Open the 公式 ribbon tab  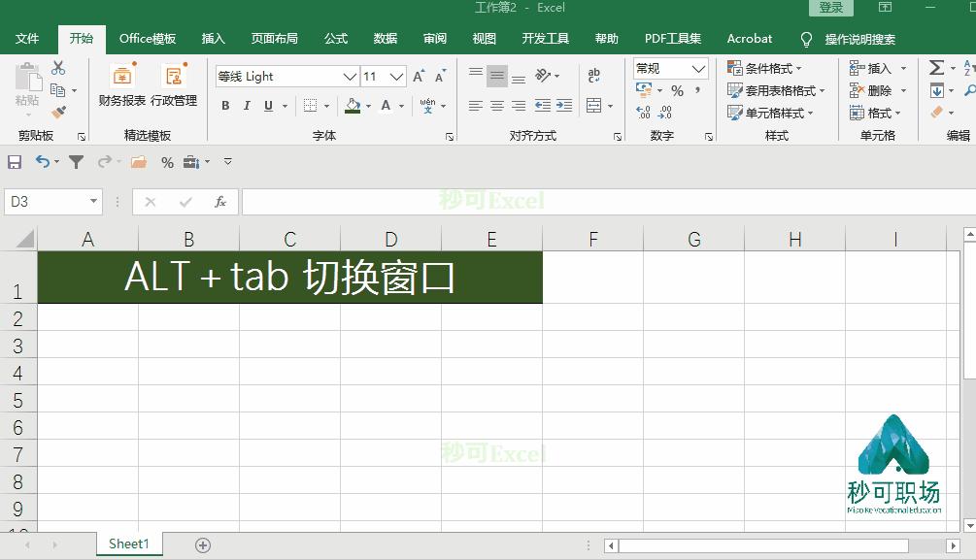(335, 39)
